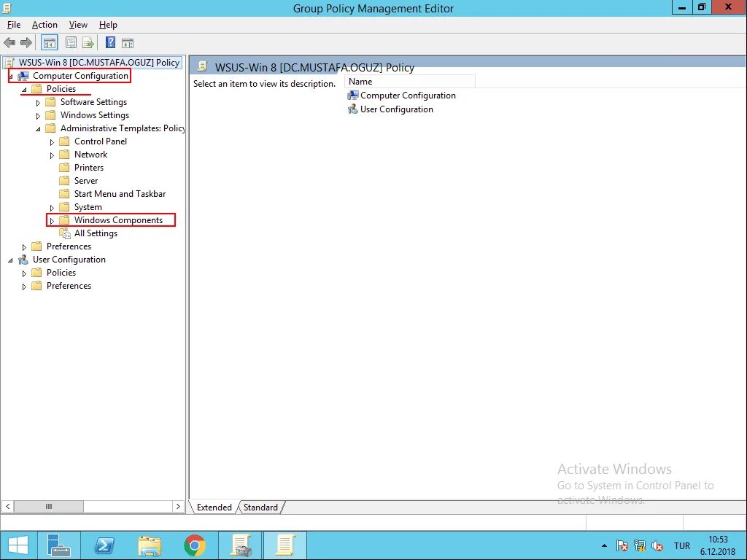Open the Help menu
747x560 pixels.
click(x=108, y=25)
